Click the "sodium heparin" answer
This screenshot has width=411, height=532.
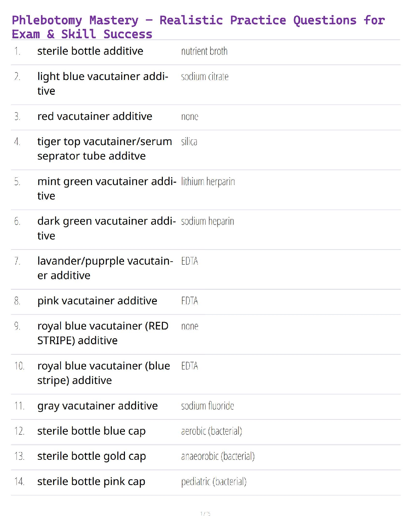coord(207,221)
